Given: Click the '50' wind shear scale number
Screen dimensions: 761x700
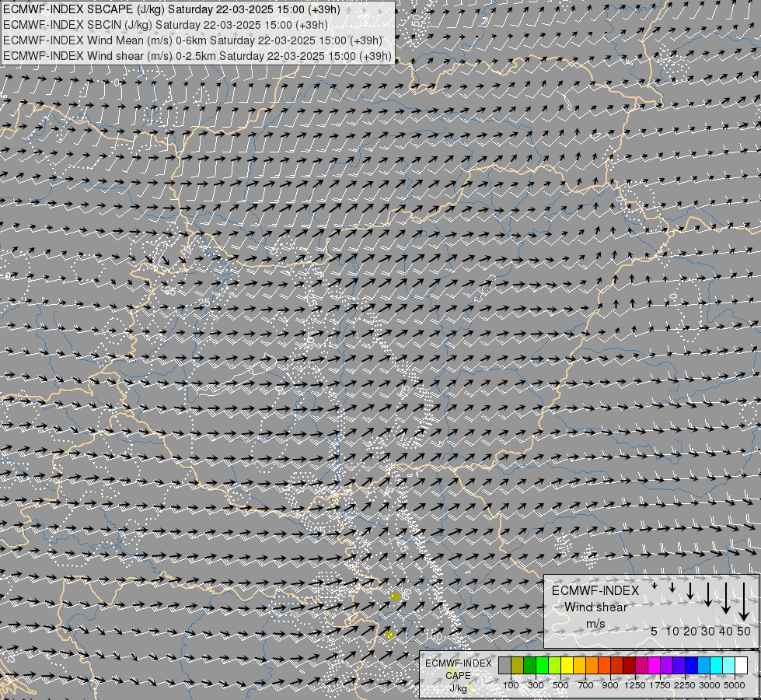Looking at the screenshot, I should point(744,631).
